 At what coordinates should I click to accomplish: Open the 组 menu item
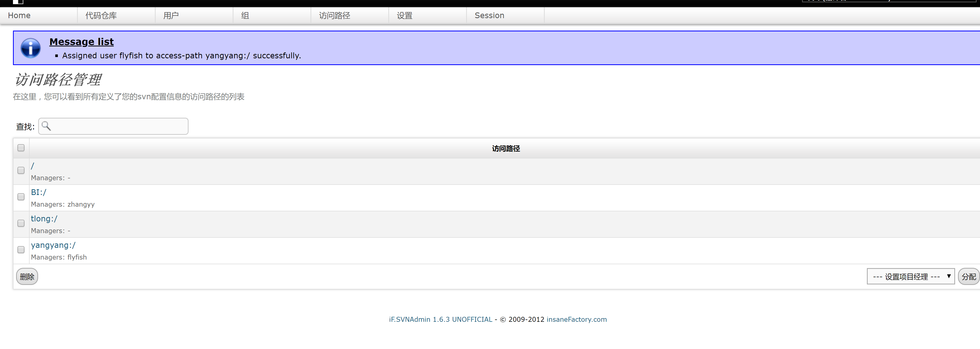click(x=245, y=16)
